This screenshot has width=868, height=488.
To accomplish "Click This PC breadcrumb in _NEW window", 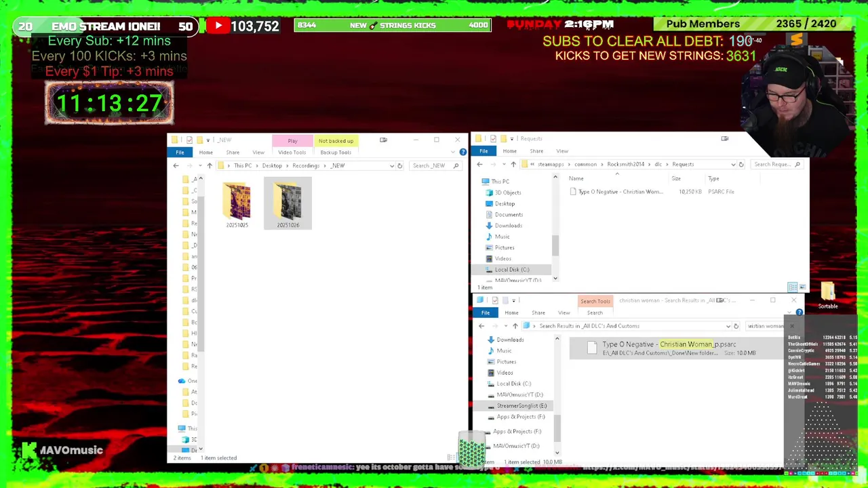I will (243, 165).
